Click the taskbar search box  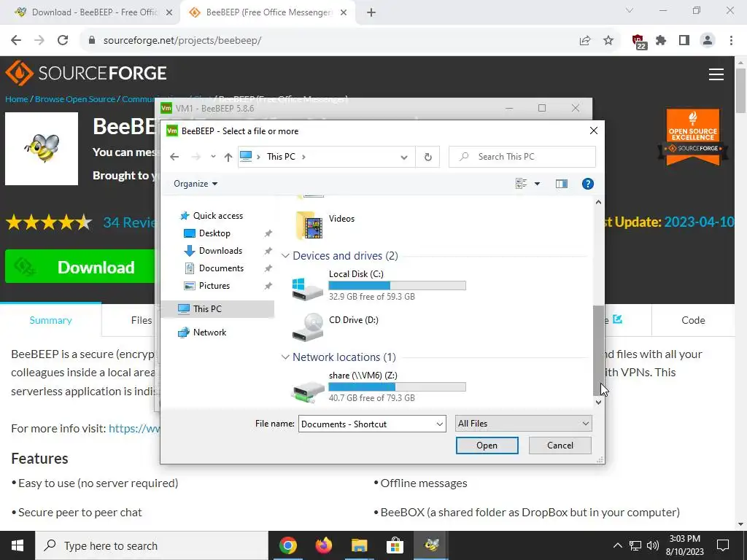click(x=152, y=545)
